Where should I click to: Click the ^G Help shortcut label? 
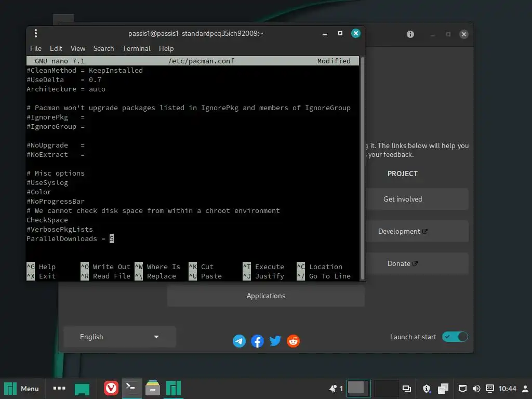point(41,267)
